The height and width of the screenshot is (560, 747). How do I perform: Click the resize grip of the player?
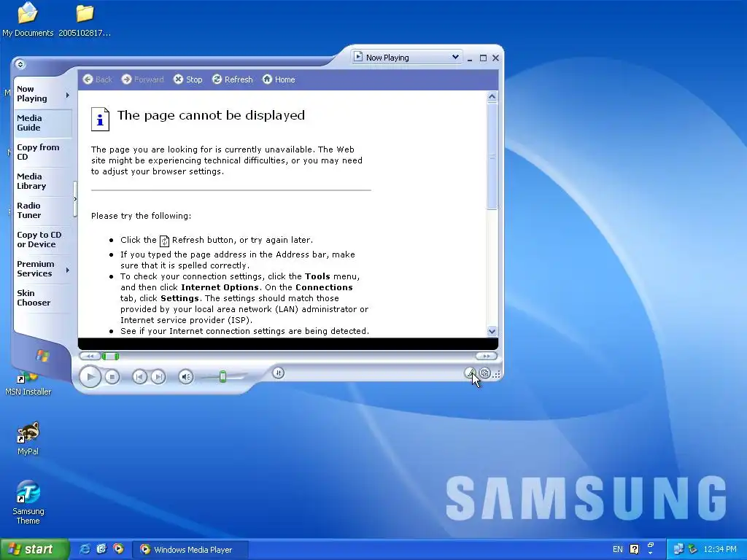(x=496, y=374)
